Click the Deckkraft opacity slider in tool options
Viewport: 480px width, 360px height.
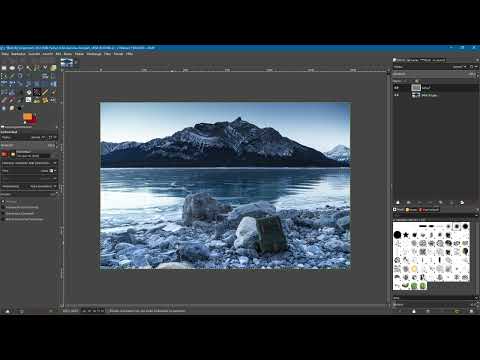28,145
